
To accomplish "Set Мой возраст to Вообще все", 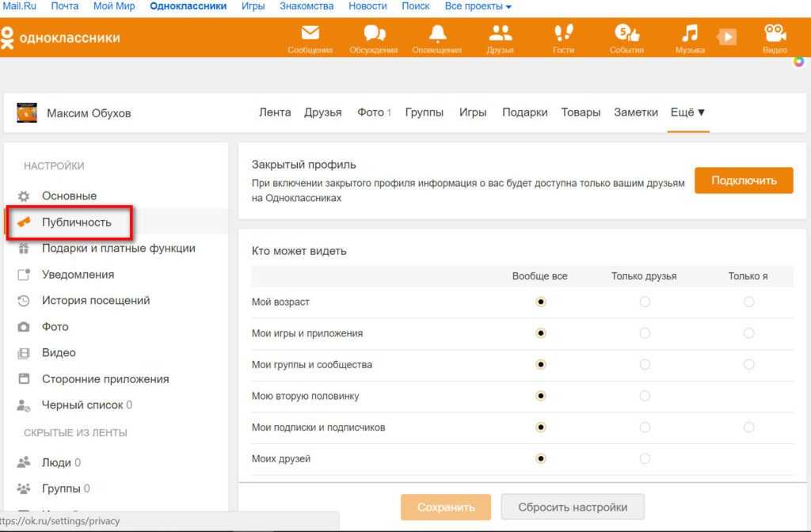I will [x=540, y=302].
